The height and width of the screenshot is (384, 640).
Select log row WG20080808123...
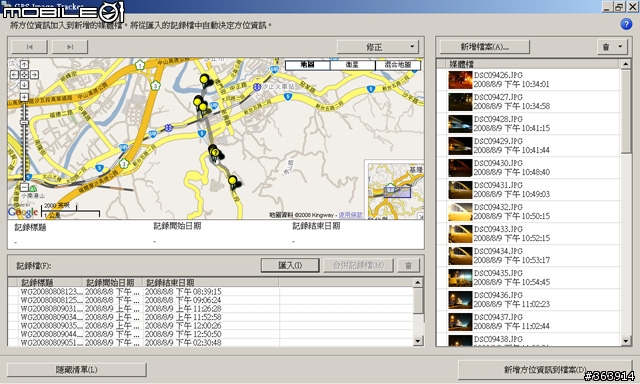211,291
